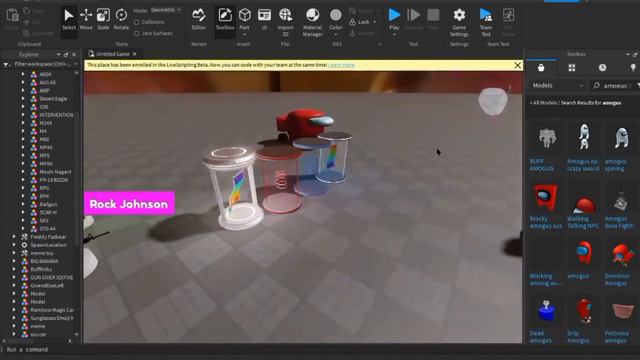640x360 pixels.
Task: Activate the Move tool
Action: coord(86,20)
